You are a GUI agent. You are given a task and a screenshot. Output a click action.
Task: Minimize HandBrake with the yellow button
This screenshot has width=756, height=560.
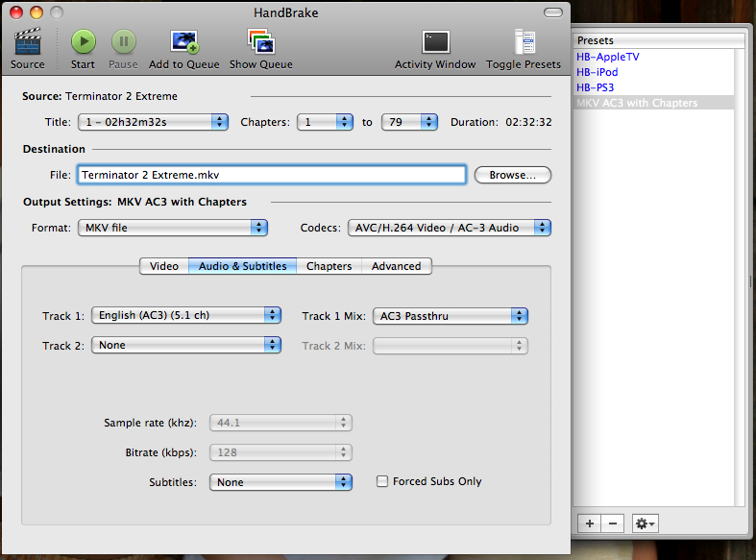pos(37,12)
